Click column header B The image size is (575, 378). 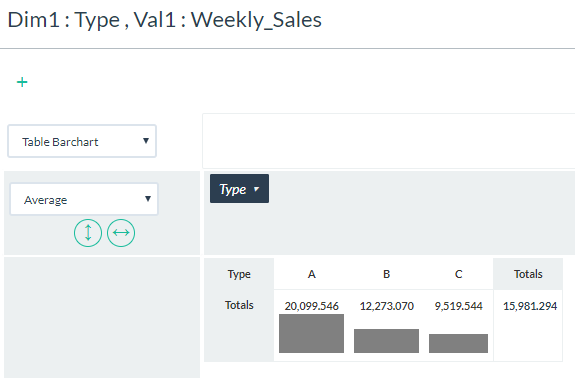tap(387, 274)
